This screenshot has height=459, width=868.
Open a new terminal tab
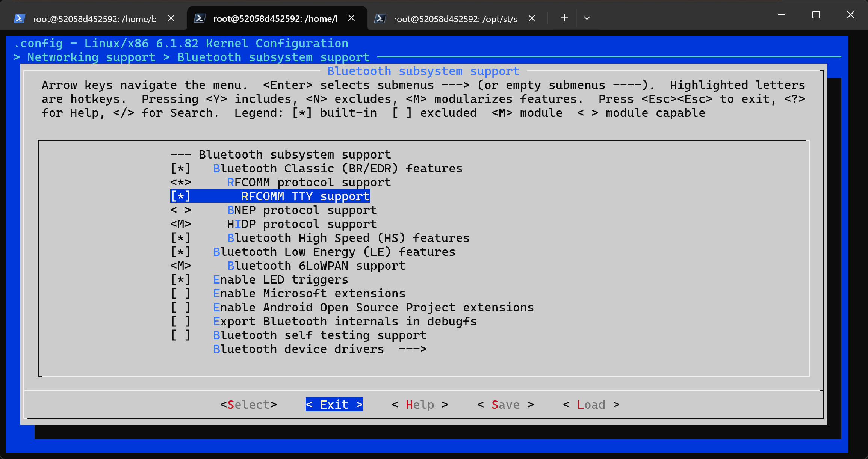click(564, 18)
